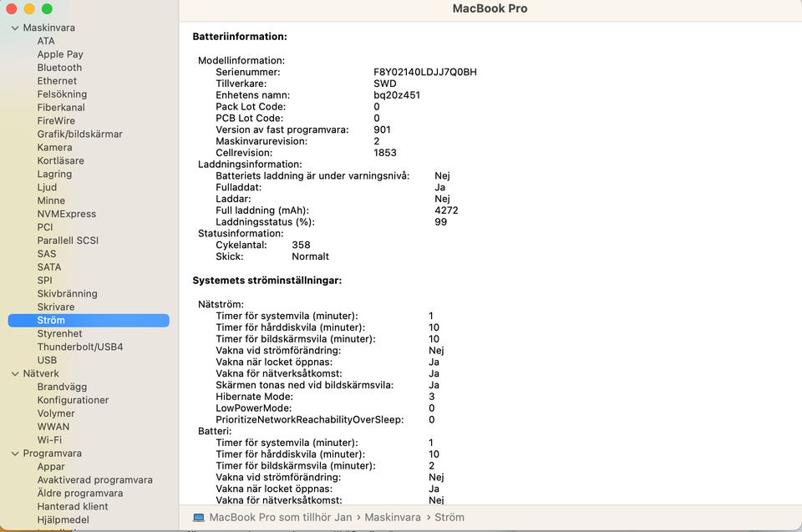Image resolution: width=802 pixels, height=532 pixels.
Task: Open Hjälpmedel in the sidebar
Action: (x=63, y=519)
